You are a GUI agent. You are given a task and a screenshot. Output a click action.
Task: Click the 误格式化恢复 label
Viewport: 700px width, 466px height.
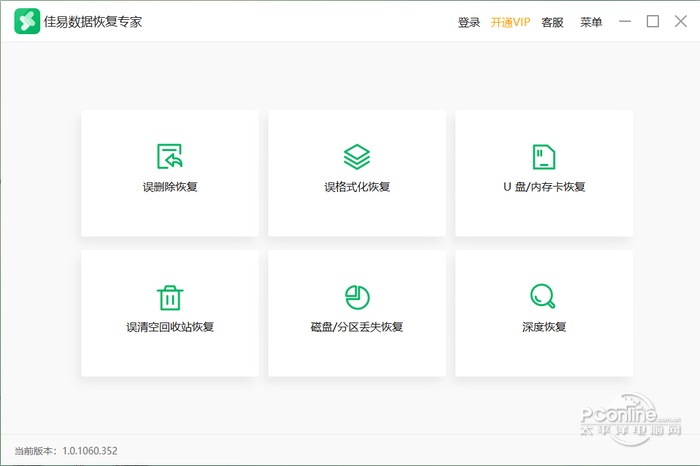click(357, 187)
